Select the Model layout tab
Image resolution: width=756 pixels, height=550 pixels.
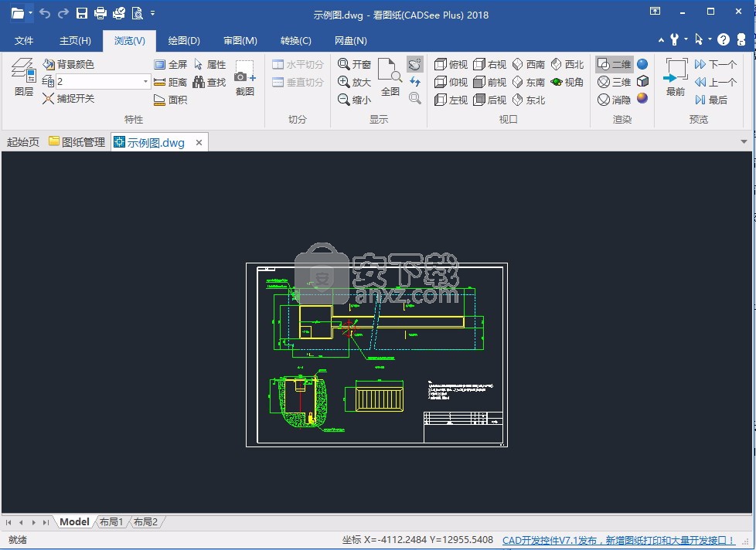[74, 521]
